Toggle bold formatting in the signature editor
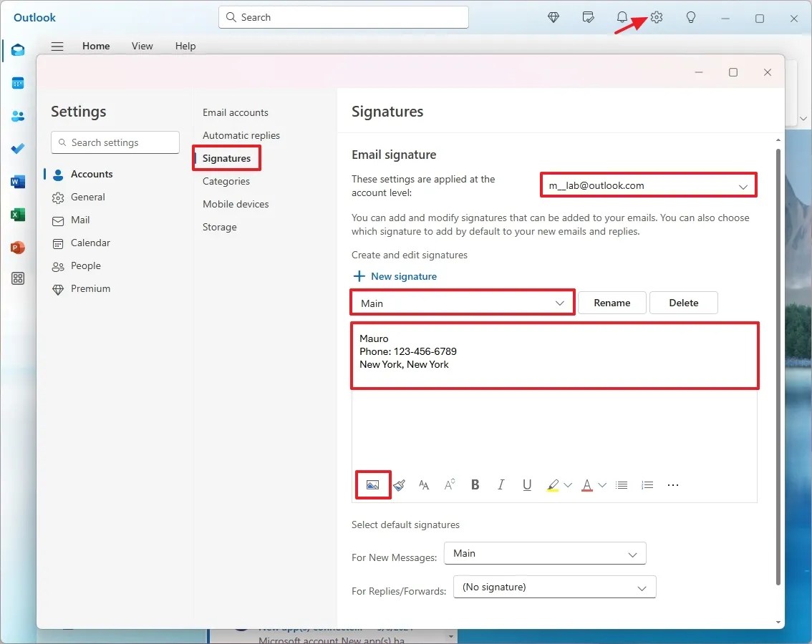This screenshot has width=812, height=644. click(475, 484)
